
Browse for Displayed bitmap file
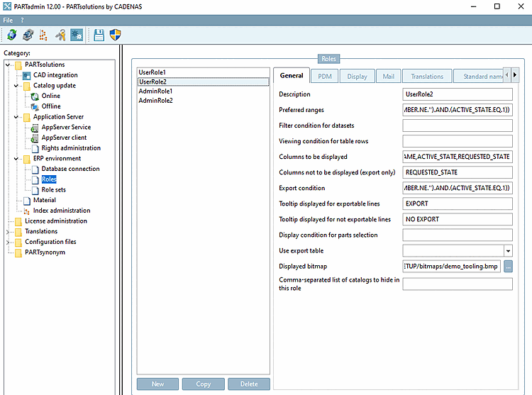(508, 267)
